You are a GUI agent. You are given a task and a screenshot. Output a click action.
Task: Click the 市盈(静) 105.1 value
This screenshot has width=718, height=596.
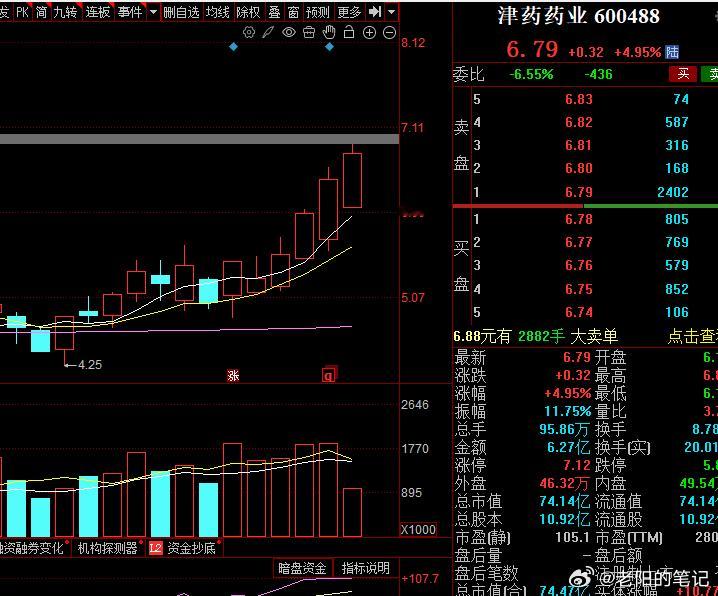pos(572,537)
